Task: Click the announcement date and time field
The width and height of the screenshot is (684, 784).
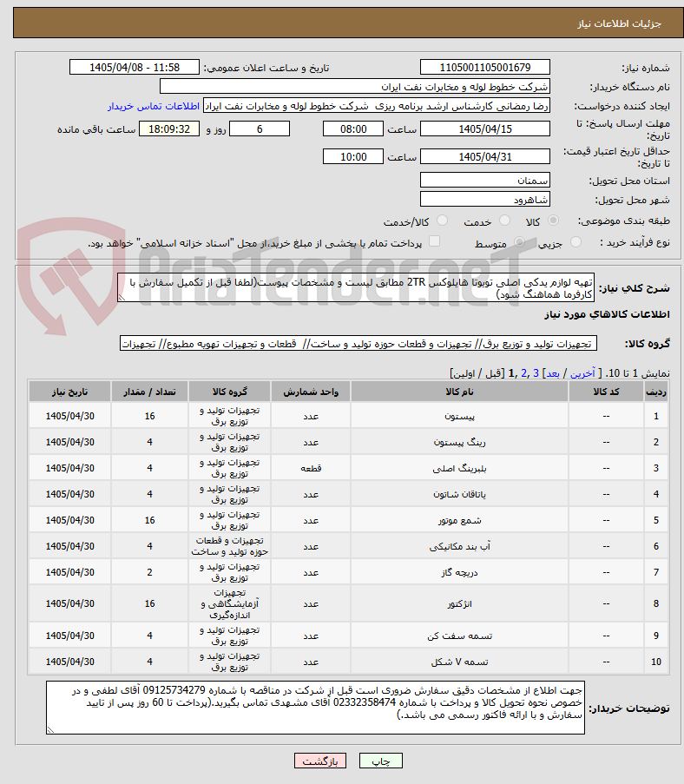Action: click(x=135, y=67)
